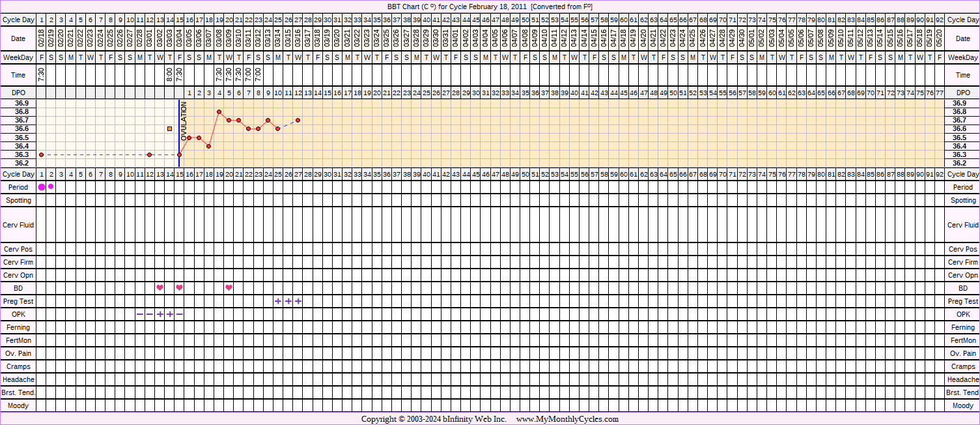The width and height of the screenshot is (980, 425).
Task: Select the BD heart on cycle day 20
Action: [x=229, y=287]
